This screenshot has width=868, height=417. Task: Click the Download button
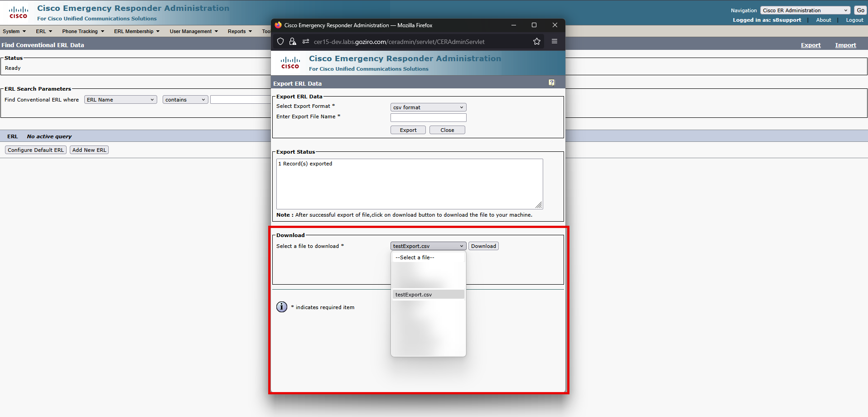pos(483,246)
